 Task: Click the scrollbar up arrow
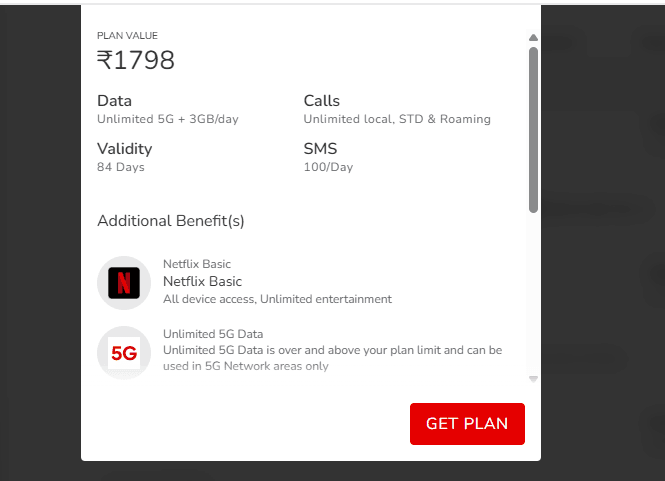tap(533, 38)
